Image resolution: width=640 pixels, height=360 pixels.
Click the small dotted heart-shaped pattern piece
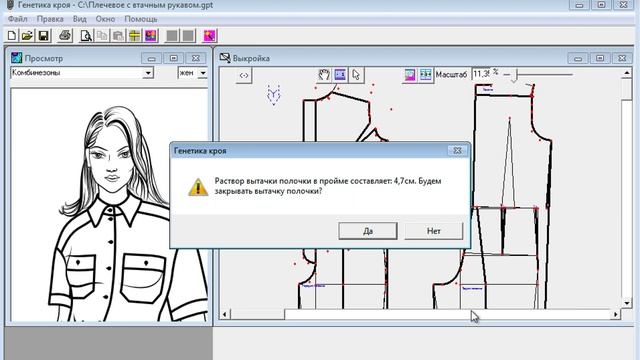click(273, 95)
